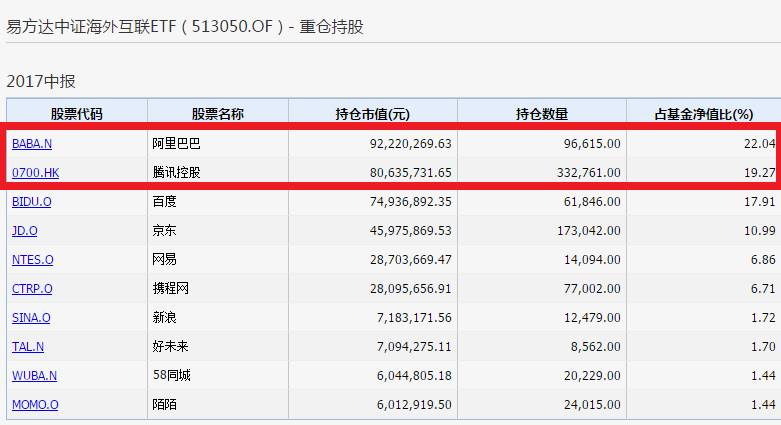
Task: Click the market value 28,703,669.47
Action: (x=410, y=260)
